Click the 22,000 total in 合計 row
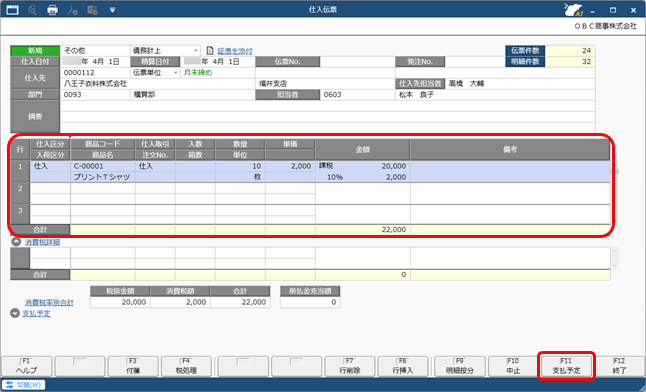The width and height of the screenshot is (646, 392). pos(363,230)
